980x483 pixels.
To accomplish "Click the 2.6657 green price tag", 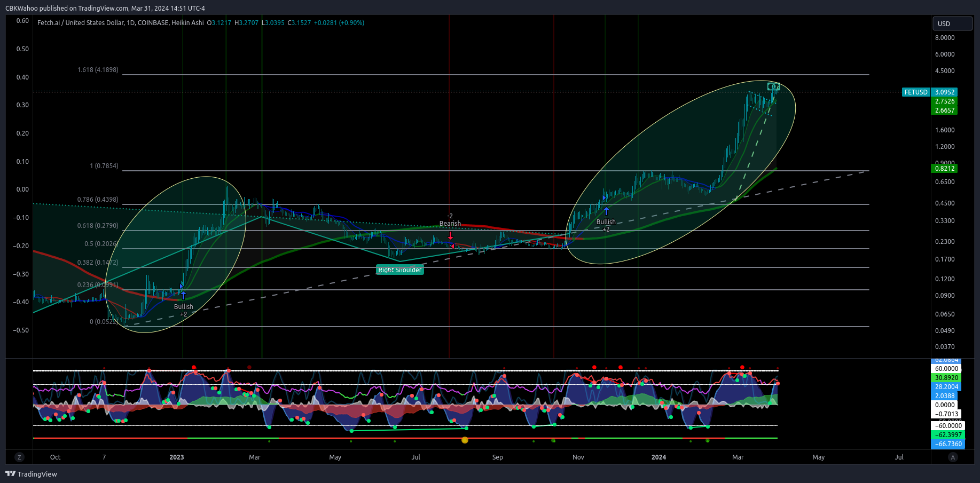I will point(945,110).
